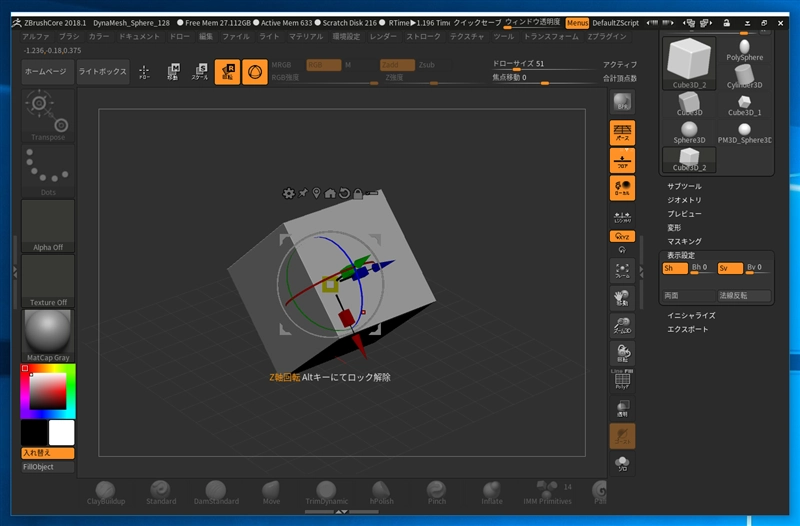Click the gizmo reset orientation arrow icon

[x=344, y=193]
